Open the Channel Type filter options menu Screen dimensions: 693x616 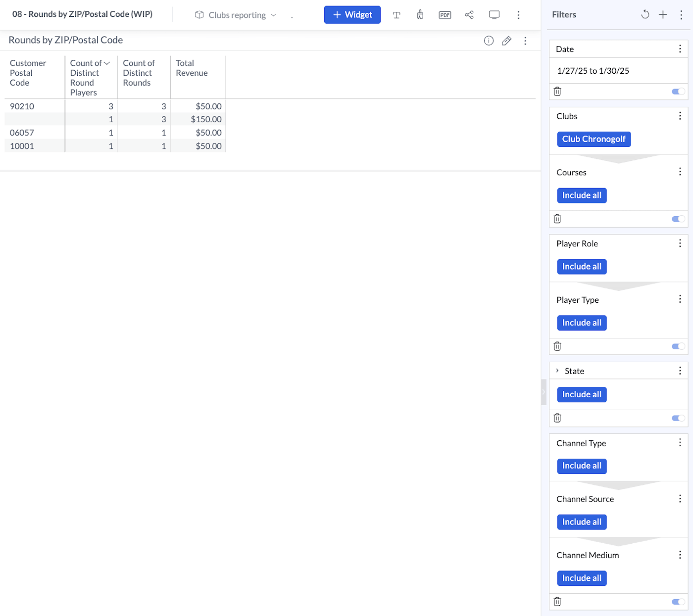tap(680, 442)
